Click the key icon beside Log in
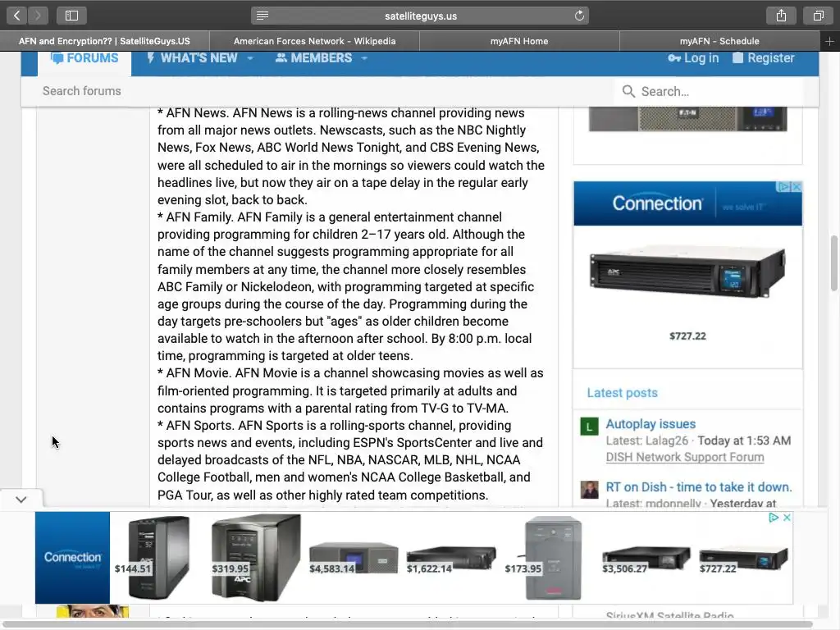The height and width of the screenshot is (630, 840). tap(674, 58)
